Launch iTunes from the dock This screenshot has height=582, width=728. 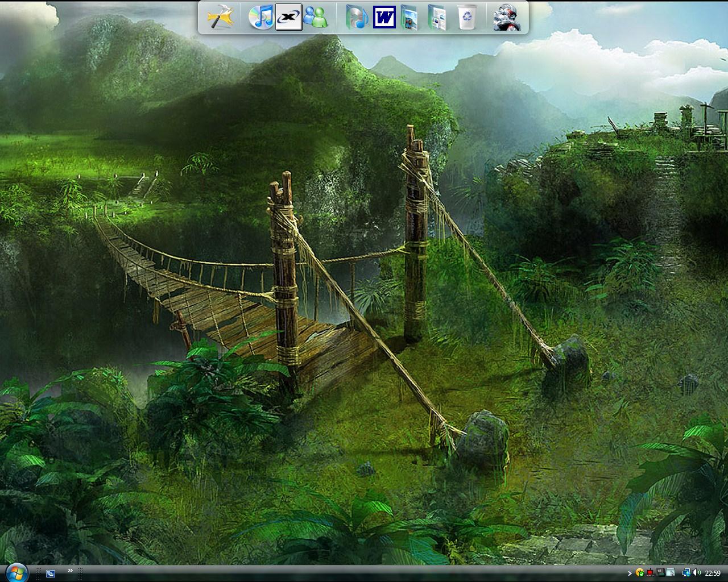point(260,17)
